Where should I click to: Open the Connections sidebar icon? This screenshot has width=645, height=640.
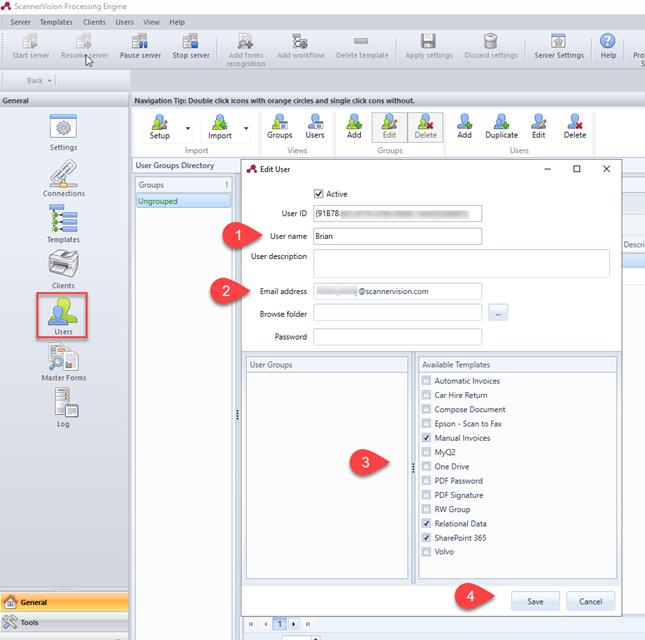(x=63, y=174)
